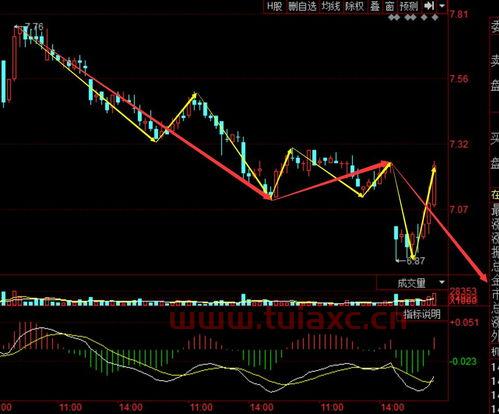The height and width of the screenshot is (414, 499).
Task: Click the second double-diamond icon
Action: pos(410,17)
